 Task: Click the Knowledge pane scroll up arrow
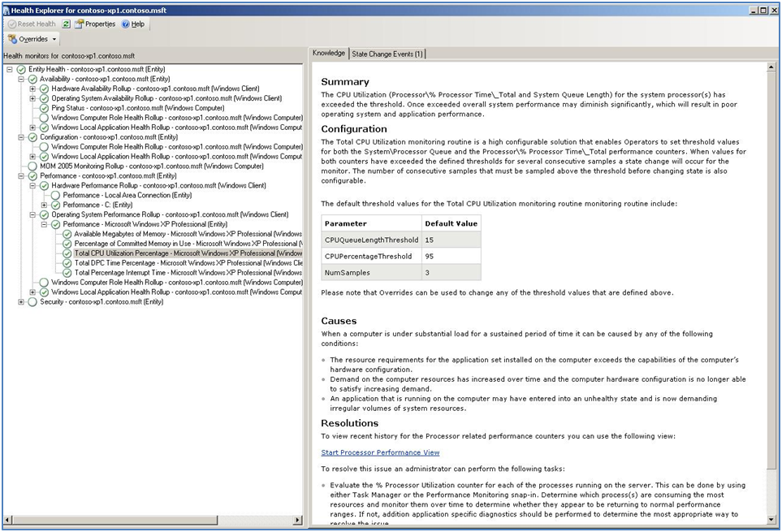click(771, 67)
